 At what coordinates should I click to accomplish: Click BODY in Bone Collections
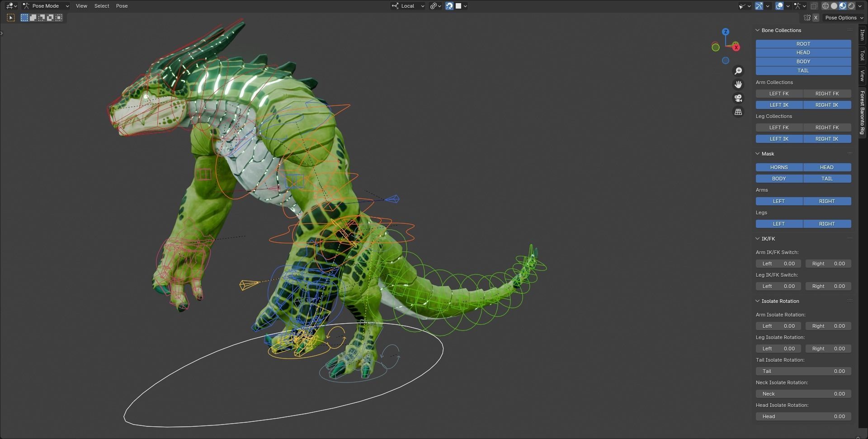point(803,61)
